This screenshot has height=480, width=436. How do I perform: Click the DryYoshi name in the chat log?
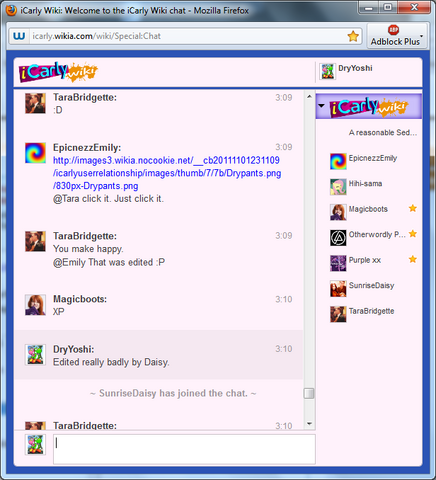(74, 349)
